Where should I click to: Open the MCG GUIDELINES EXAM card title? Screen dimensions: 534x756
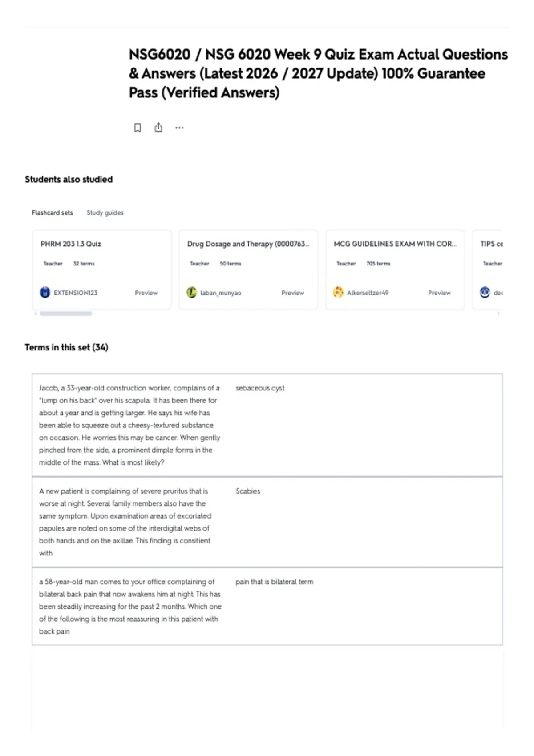point(395,244)
